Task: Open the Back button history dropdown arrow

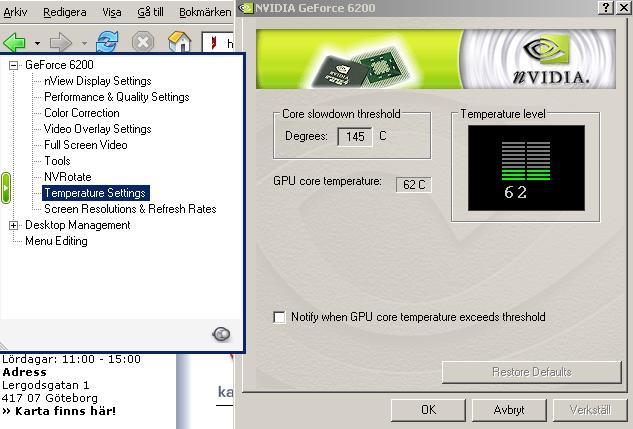Action: point(37,44)
